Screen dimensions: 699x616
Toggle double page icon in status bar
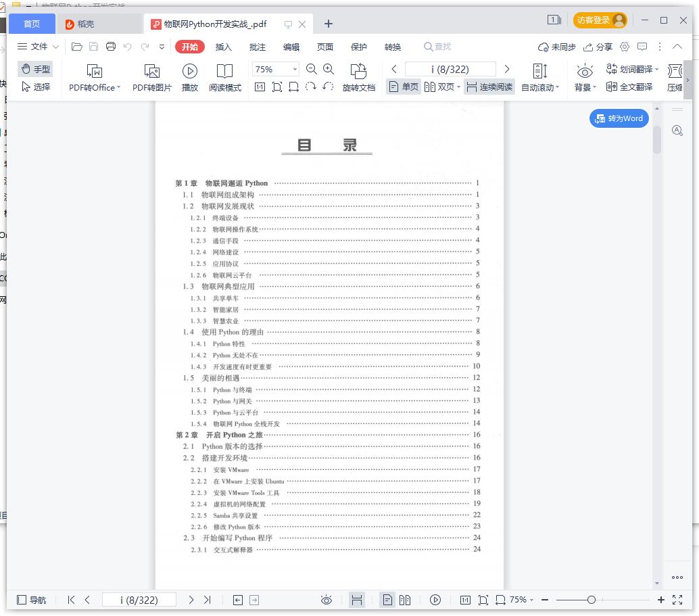405,600
